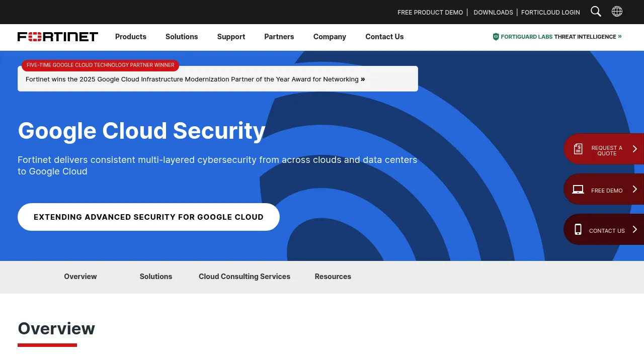Expand the Contact Us chevron arrow
Screen dimensions: 644x362
634,229
